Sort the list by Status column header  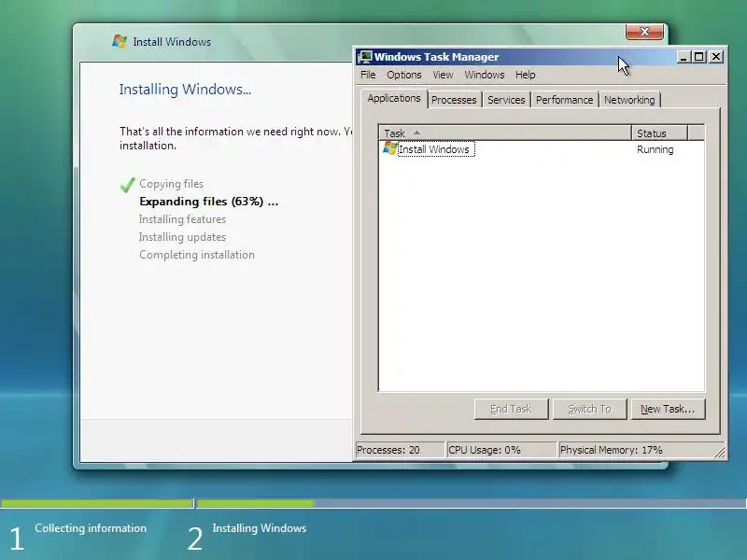[x=659, y=133]
